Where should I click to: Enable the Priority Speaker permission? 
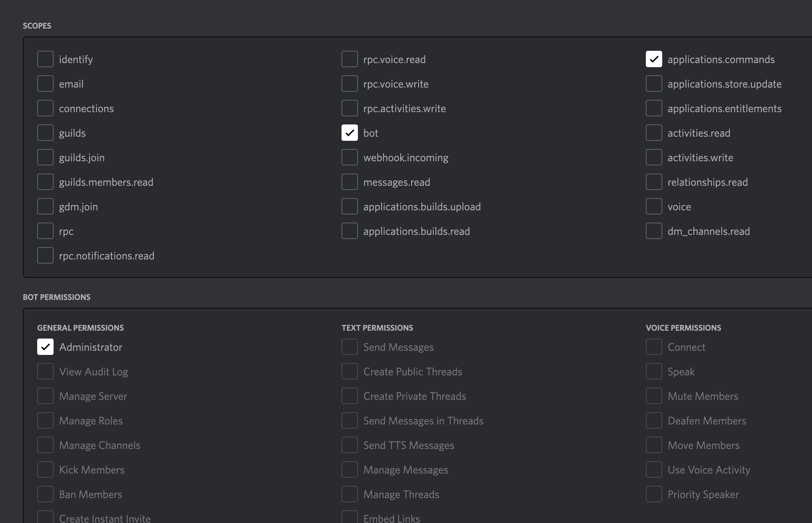tap(654, 494)
